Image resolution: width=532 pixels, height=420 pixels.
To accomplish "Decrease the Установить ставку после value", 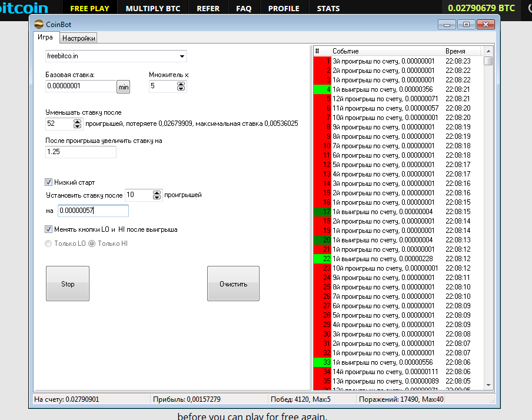I will (x=157, y=198).
